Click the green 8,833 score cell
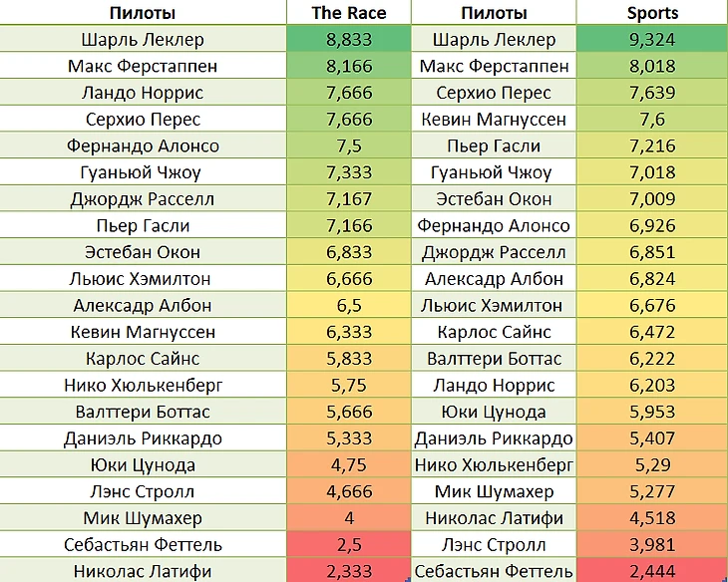The image size is (728, 582). (x=348, y=40)
